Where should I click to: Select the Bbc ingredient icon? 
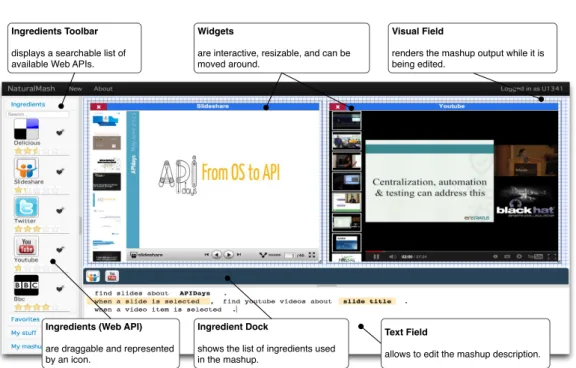[x=26, y=285]
